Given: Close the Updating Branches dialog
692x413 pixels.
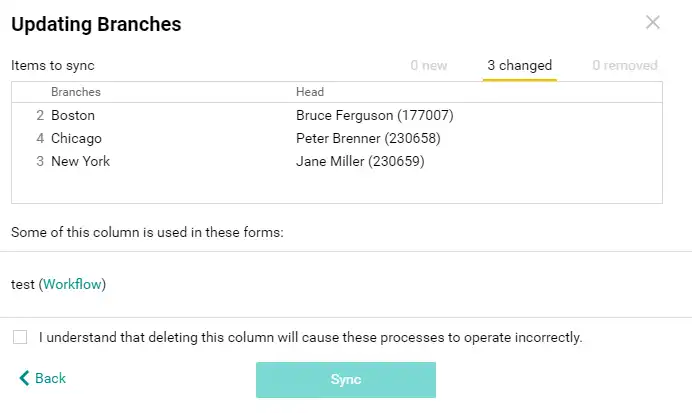Looking at the screenshot, I should [x=652, y=22].
